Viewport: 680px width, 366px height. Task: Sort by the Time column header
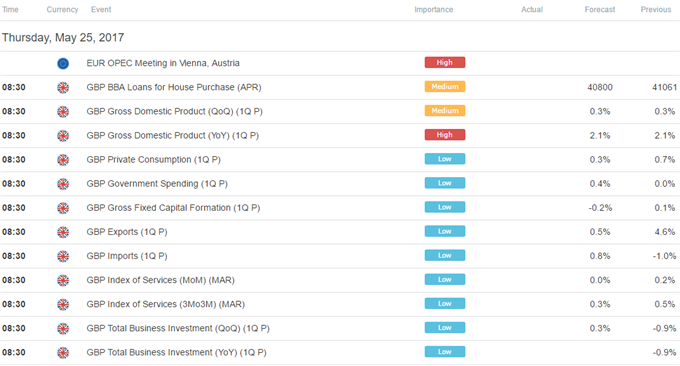pos(10,10)
